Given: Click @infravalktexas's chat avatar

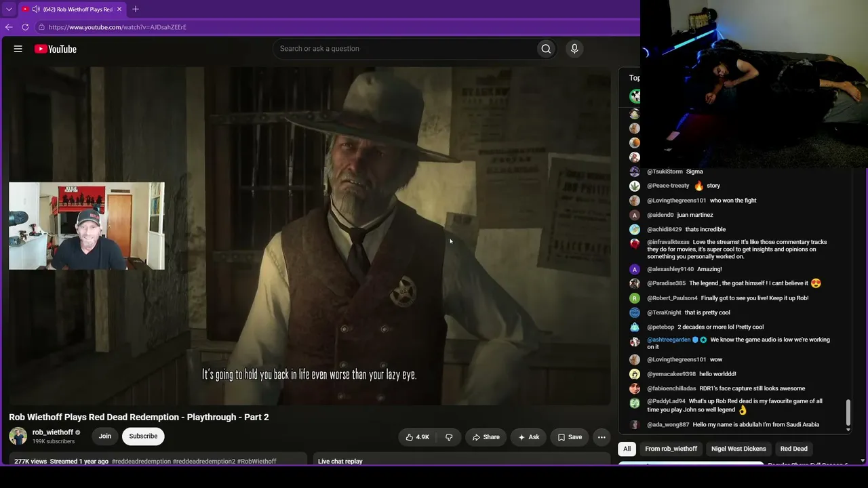Looking at the screenshot, I should click(x=635, y=244).
